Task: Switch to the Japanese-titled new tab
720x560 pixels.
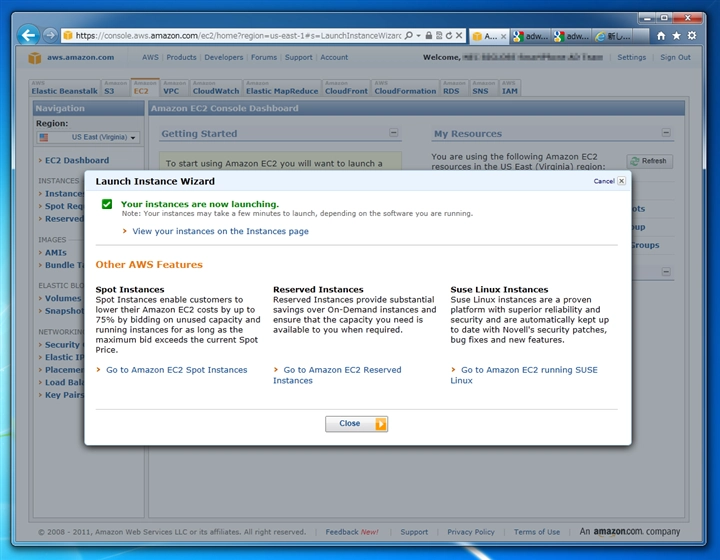Action: (x=613, y=36)
